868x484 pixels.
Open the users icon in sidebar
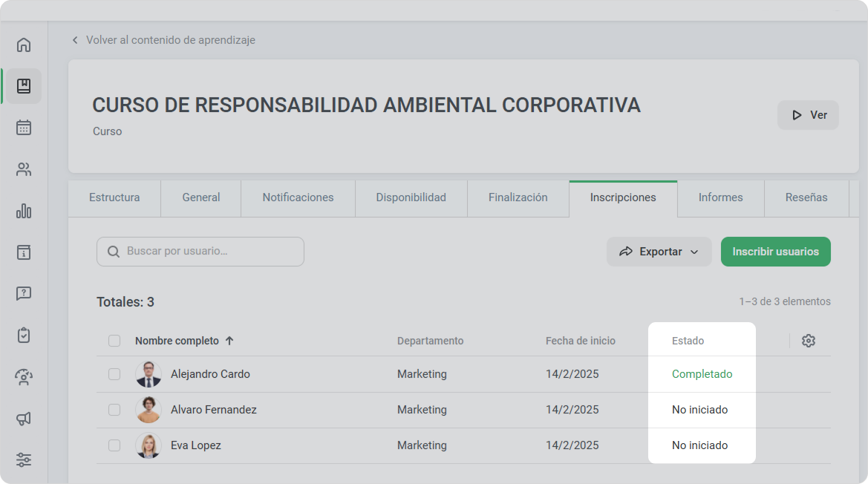tap(24, 169)
